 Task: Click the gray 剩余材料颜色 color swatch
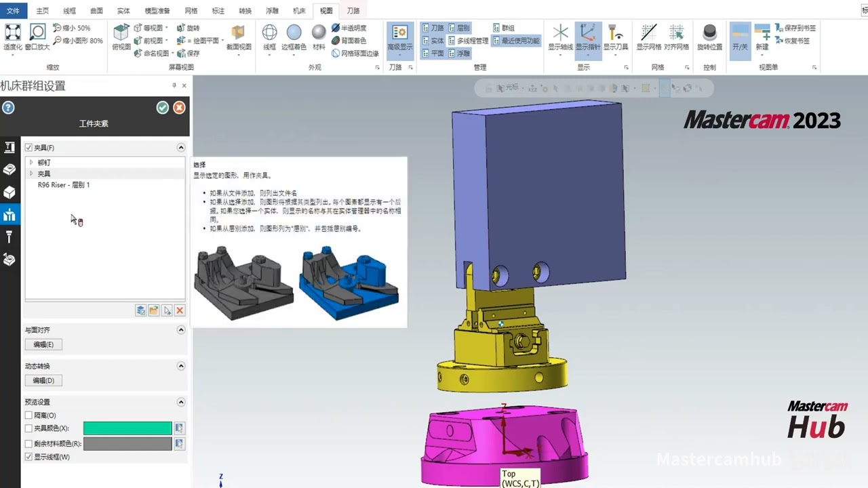[x=127, y=444]
